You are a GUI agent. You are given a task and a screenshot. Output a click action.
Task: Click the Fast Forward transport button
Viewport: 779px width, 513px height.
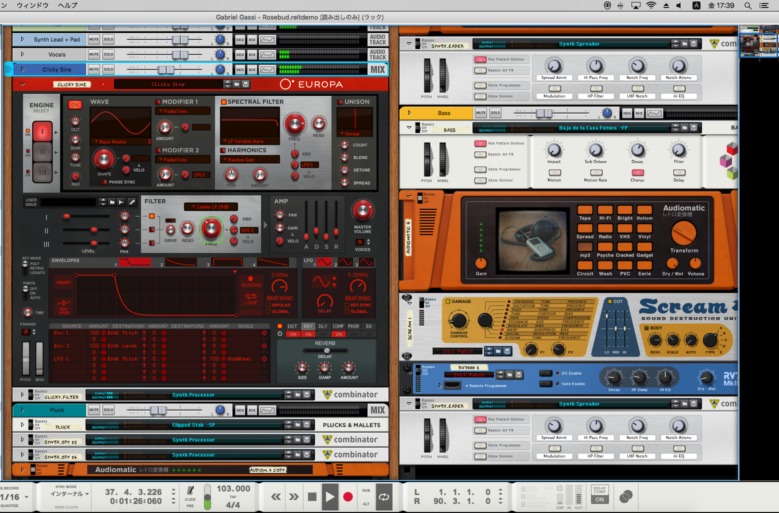tap(294, 497)
